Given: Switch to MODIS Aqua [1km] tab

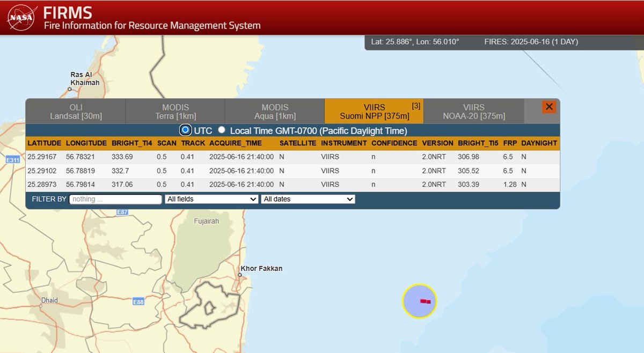Looking at the screenshot, I should click(x=275, y=112).
